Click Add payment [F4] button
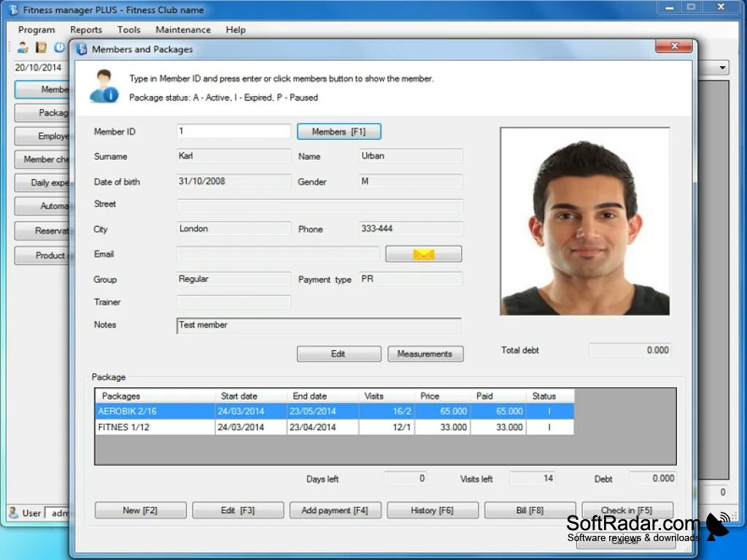Screen dimensions: 747x560 point(335,510)
